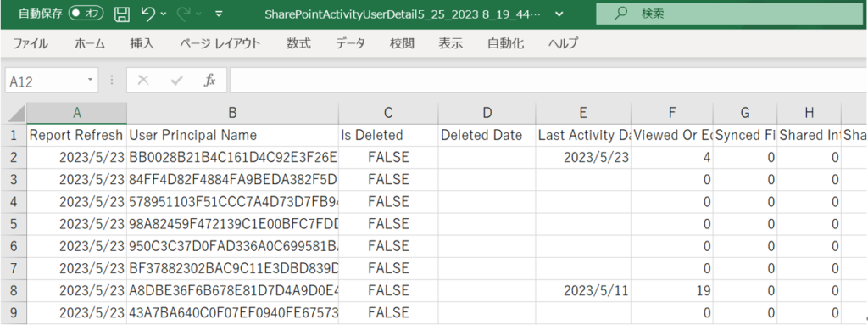Screen dimensions: 868x325
Task: Click the Undo arrow icon
Action: (148, 14)
